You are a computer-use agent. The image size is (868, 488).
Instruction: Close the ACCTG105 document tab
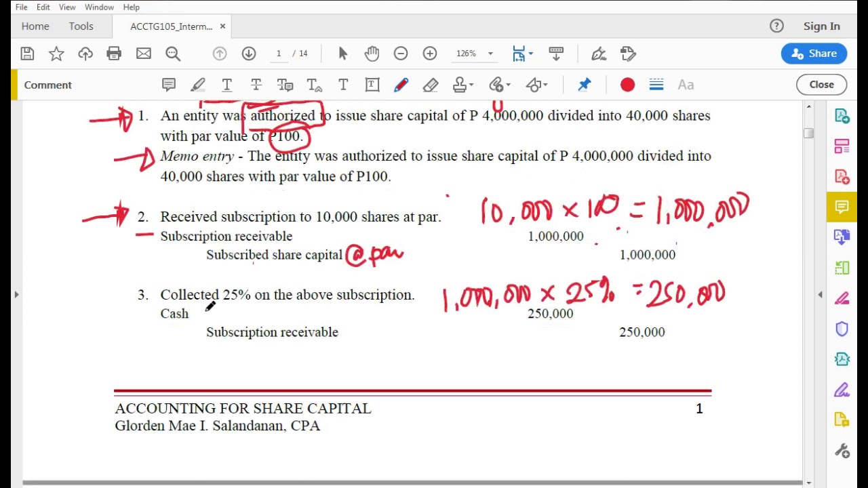[222, 26]
